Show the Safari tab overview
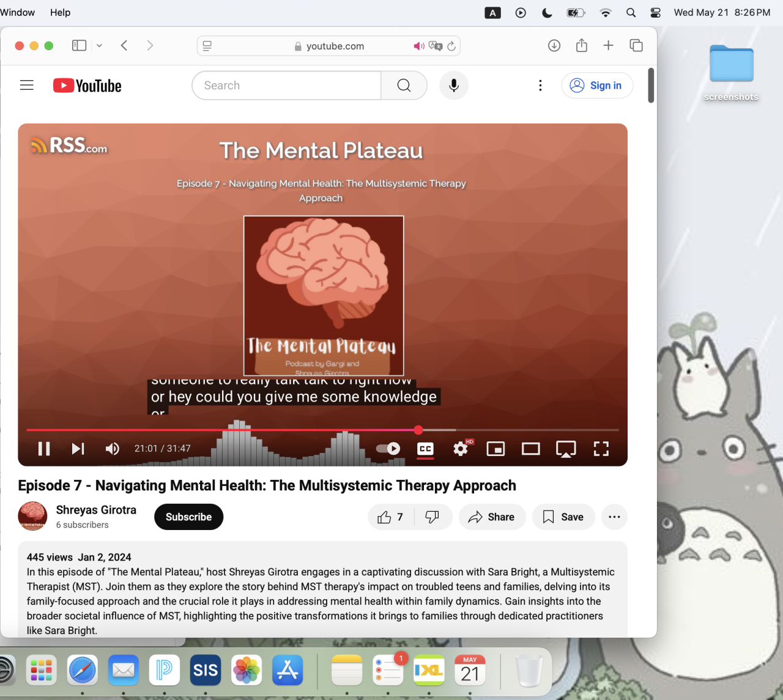The image size is (783, 700). point(636,45)
